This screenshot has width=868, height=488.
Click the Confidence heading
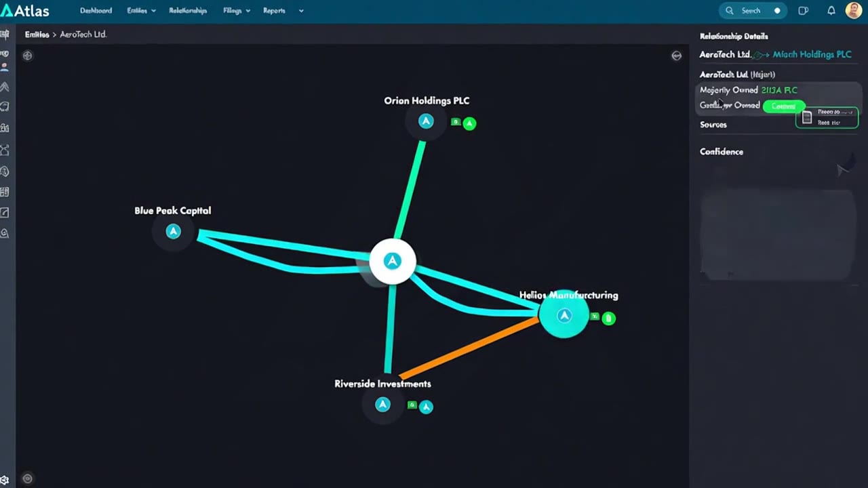pyautogui.click(x=722, y=152)
